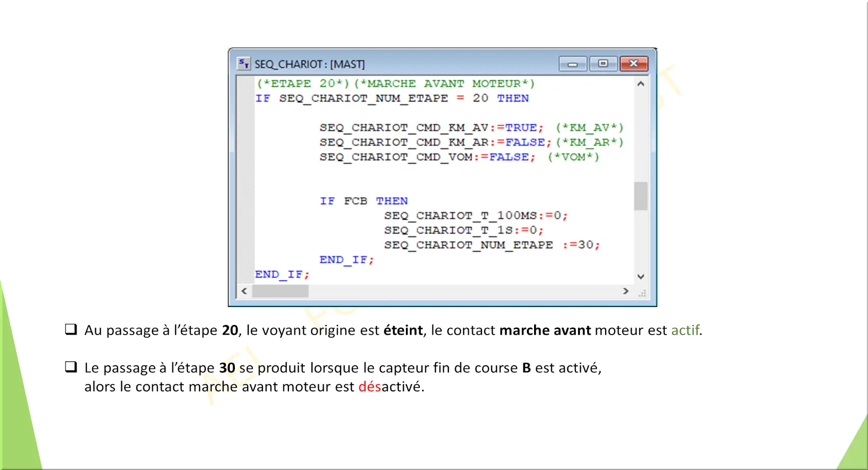Click the ST section icon in title bar
The image size is (868, 470).
(x=244, y=64)
